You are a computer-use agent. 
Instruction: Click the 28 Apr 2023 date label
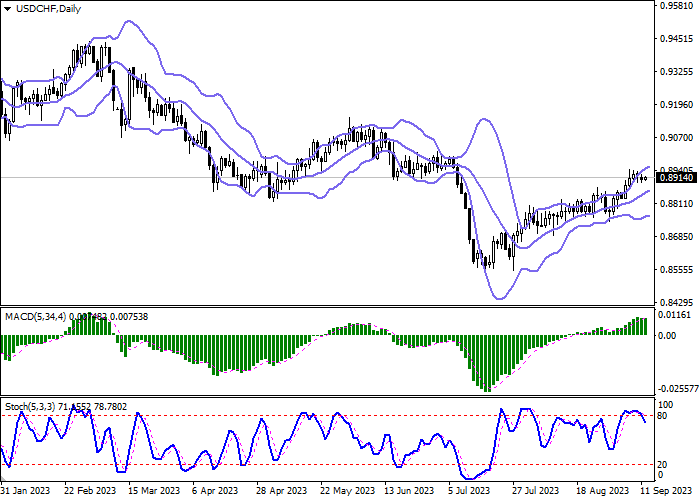tap(282, 490)
